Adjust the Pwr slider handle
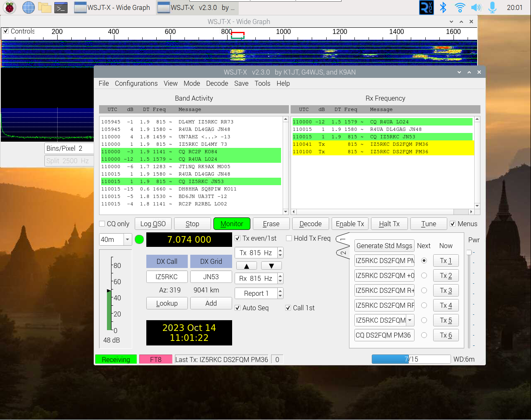The height and width of the screenshot is (420, 531). [x=469, y=252]
